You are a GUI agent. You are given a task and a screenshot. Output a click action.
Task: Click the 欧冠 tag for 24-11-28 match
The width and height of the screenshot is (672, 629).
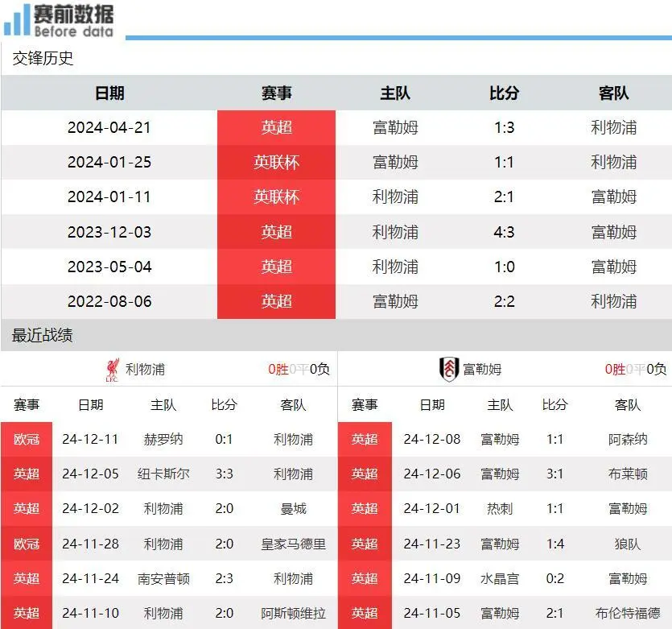tap(27, 544)
